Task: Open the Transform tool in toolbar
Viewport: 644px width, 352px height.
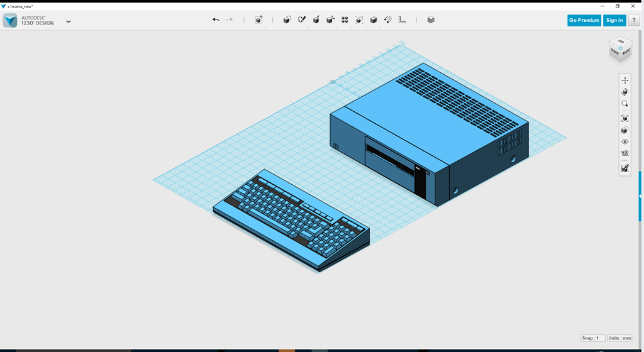Action: pos(258,20)
